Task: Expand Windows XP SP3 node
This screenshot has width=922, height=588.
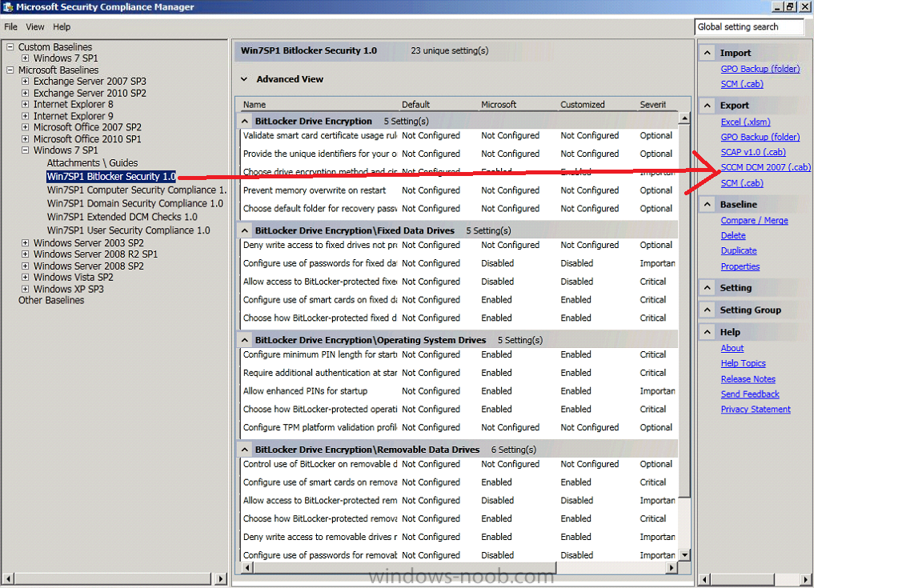Action: (26, 289)
